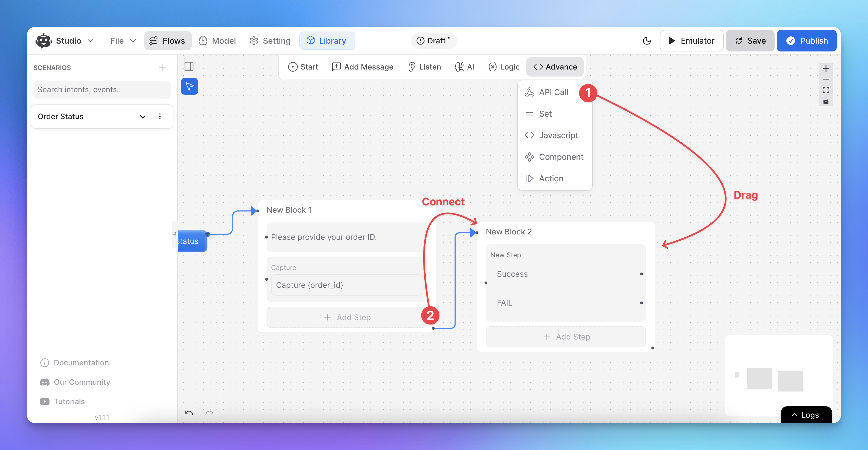Expand the Studio dropdown chevron
Viewport: 868px width, 450px height.
pos(90,41)
